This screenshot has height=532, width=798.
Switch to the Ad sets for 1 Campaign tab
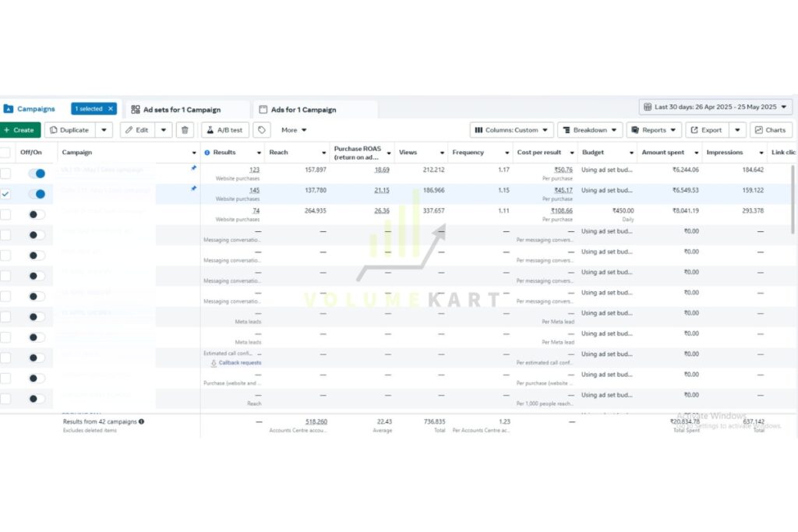(176, 109)
